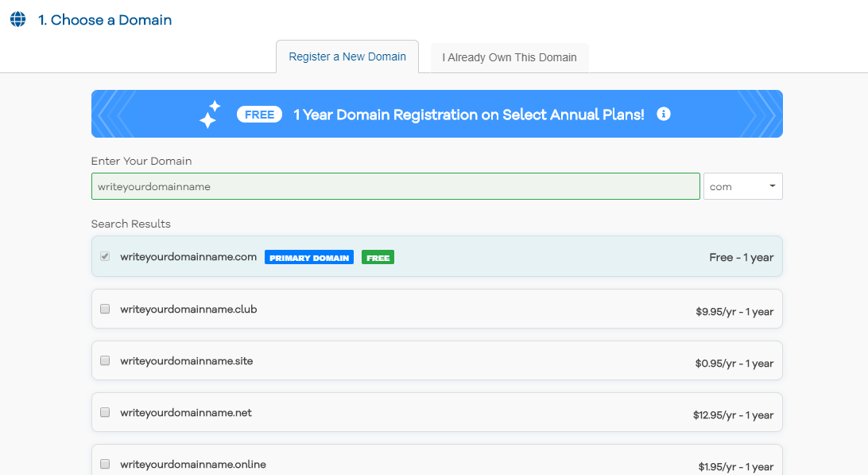Image resolution: width=868 pixels, height=475 pixels.
Task: Tick the checkbox for writeyourdomainname.net
Action: click(x=105, y=412)
